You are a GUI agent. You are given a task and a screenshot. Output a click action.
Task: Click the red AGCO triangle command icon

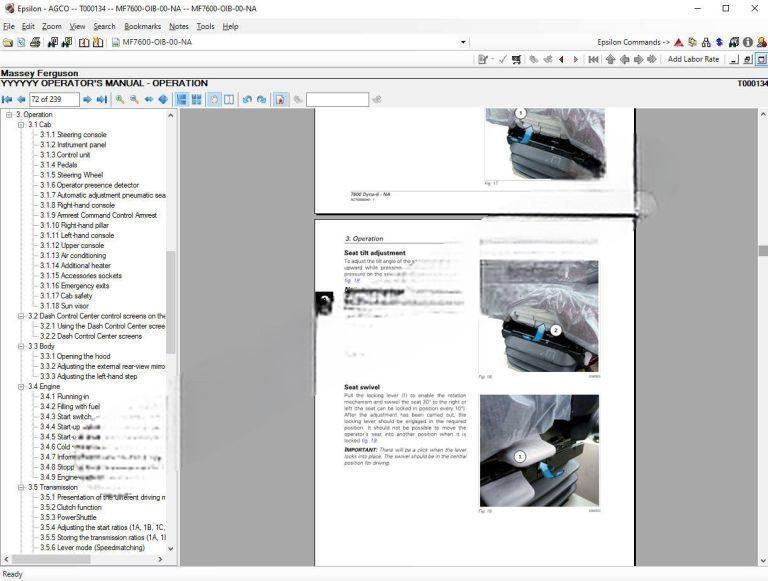point(678,43)
